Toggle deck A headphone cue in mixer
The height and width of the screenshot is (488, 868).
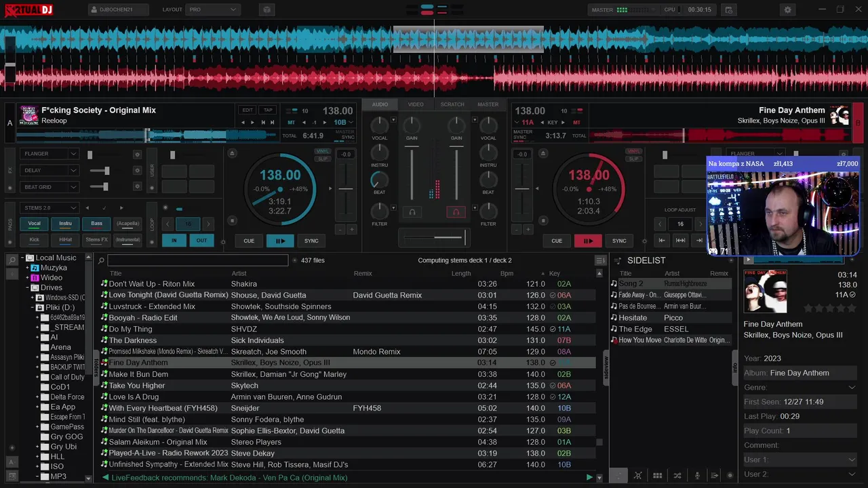(x=412, y=212)
